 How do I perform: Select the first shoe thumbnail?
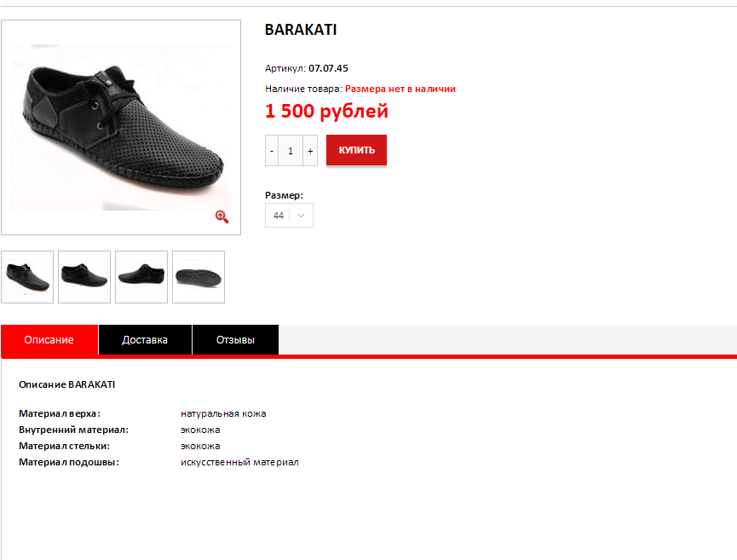27,277
